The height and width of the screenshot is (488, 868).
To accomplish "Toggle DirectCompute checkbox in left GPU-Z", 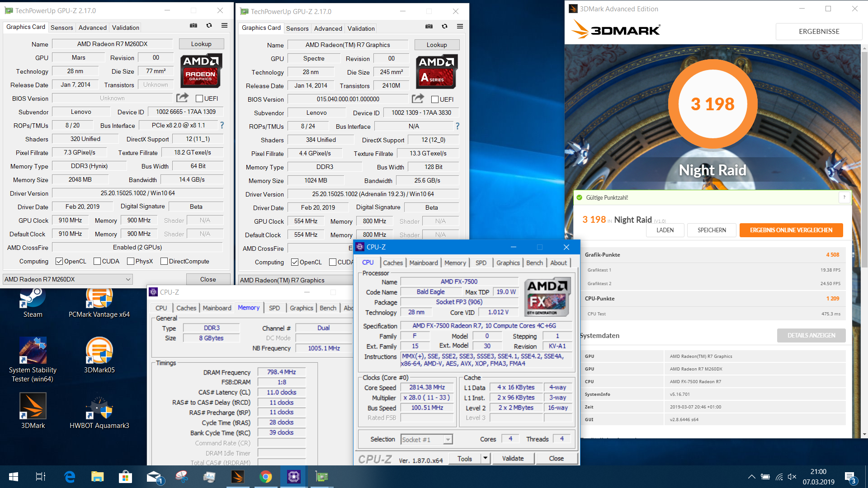I will (x=164, y=261).
